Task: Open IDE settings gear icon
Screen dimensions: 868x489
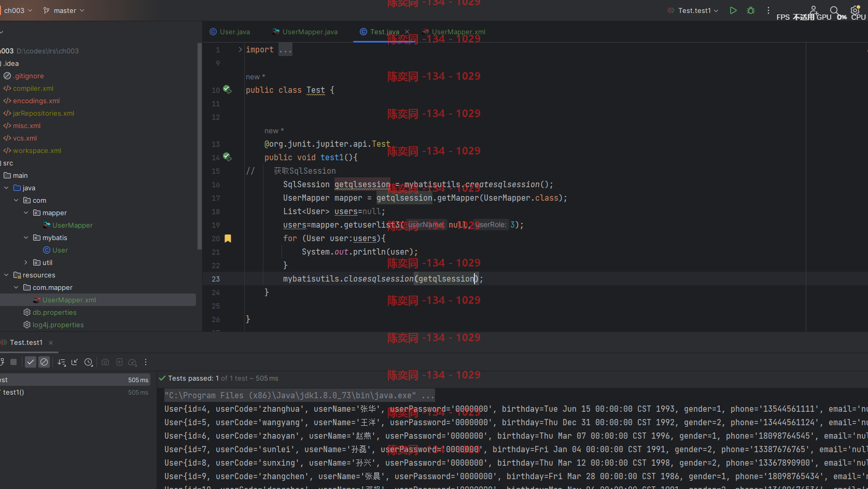Action: coord(855,10)
